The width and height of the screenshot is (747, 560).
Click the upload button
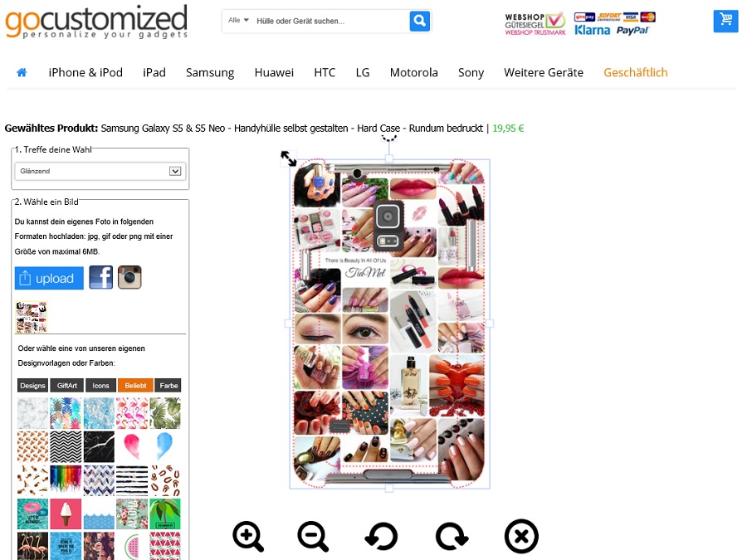(49, 278)
